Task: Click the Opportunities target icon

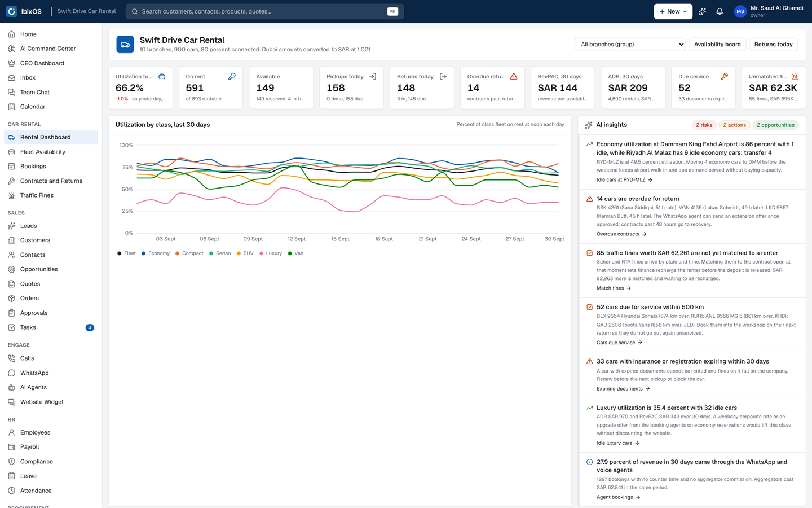Action: (11, 269)
